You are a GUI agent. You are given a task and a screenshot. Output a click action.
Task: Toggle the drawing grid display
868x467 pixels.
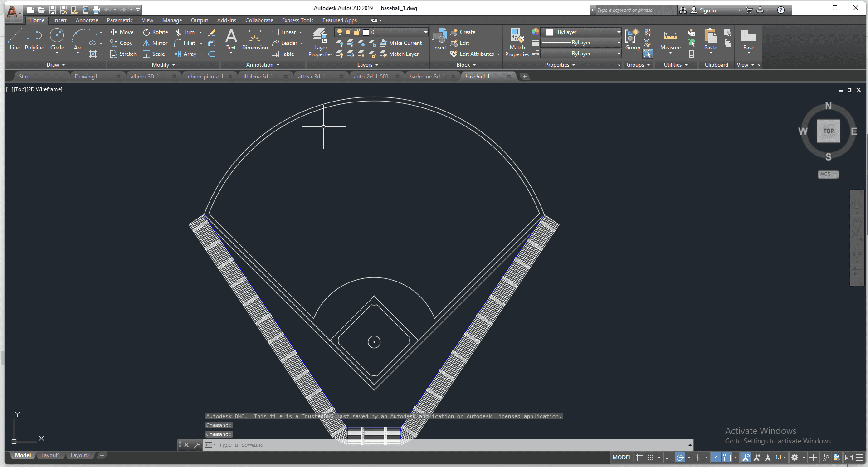click(639, 457)
